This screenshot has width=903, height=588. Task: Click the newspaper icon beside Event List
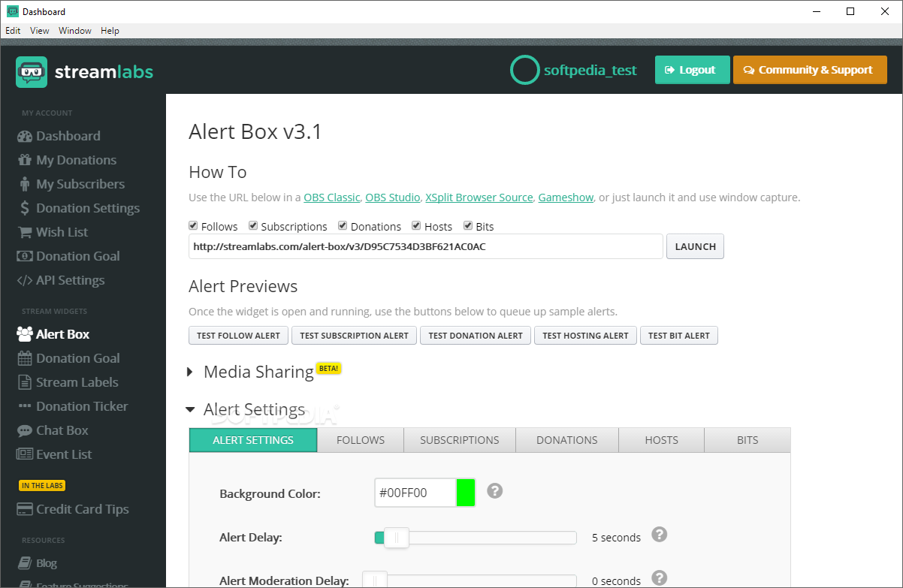click(x=25, y=454)
